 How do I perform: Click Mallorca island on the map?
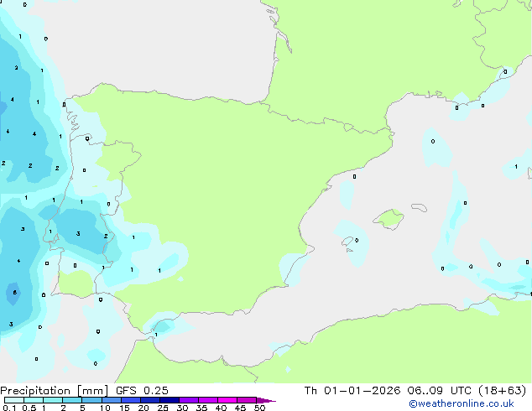(389, 219)
